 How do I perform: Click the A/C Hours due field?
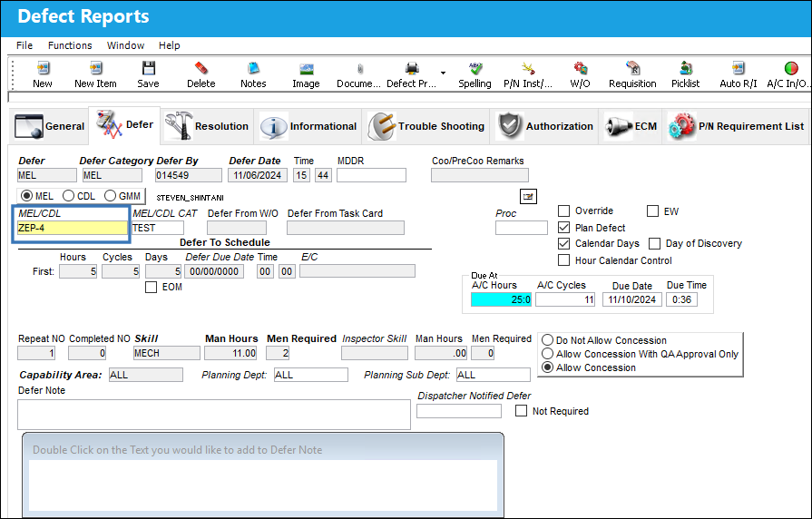click(x=502, y=299)
